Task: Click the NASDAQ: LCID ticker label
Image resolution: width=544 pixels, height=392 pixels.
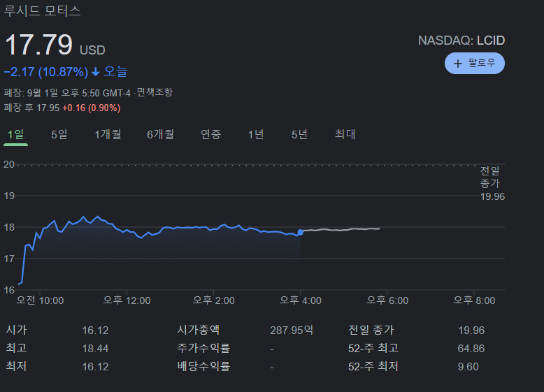Action: [x=461, y=41]
